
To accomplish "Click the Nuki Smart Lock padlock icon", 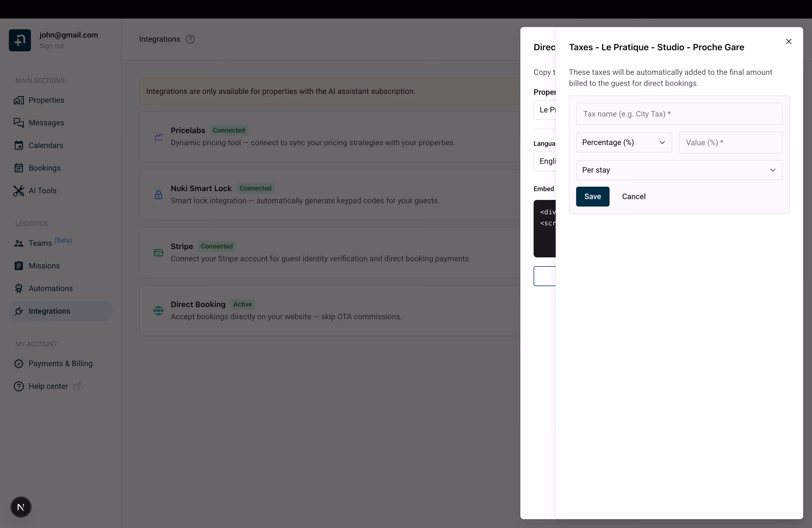I will (158, 194).
